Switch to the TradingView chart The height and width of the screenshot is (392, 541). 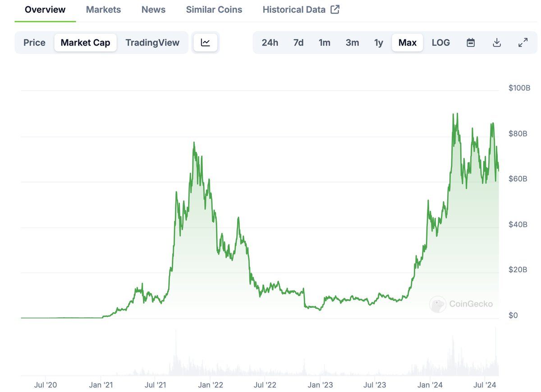[x=152, y=43]
